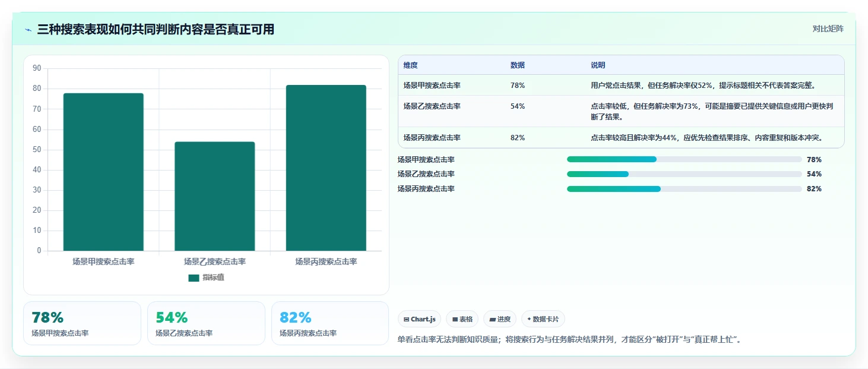Select the 数据卡片 chip
868x369 pixels.
pos(543,319)
